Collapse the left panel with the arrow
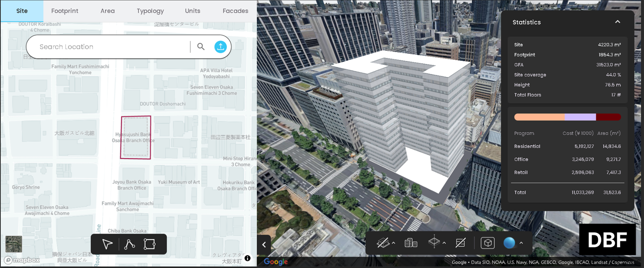This screenshot has height=268, width=644. 264,244
